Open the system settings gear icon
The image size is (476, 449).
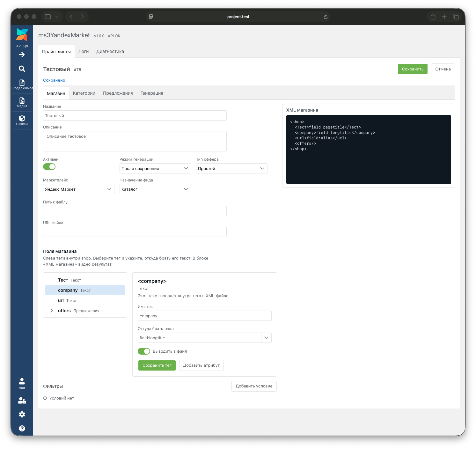click(22, 414)
